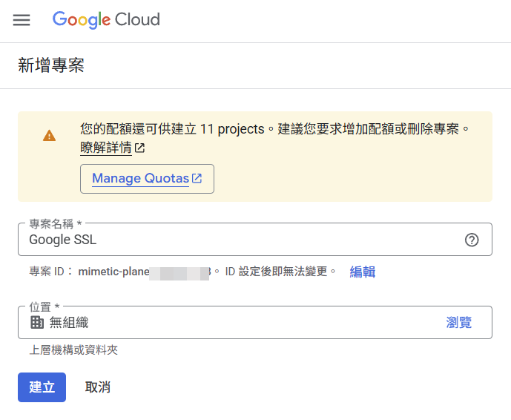Image resolution: width=511 pixels, height=420 pixels.
Task: Click the 位置 field showing 無組織
Action: 255,322
